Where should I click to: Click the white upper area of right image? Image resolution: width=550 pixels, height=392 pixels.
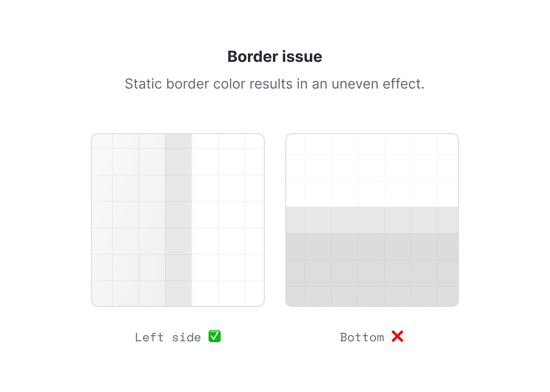click(x=372, y=171)
